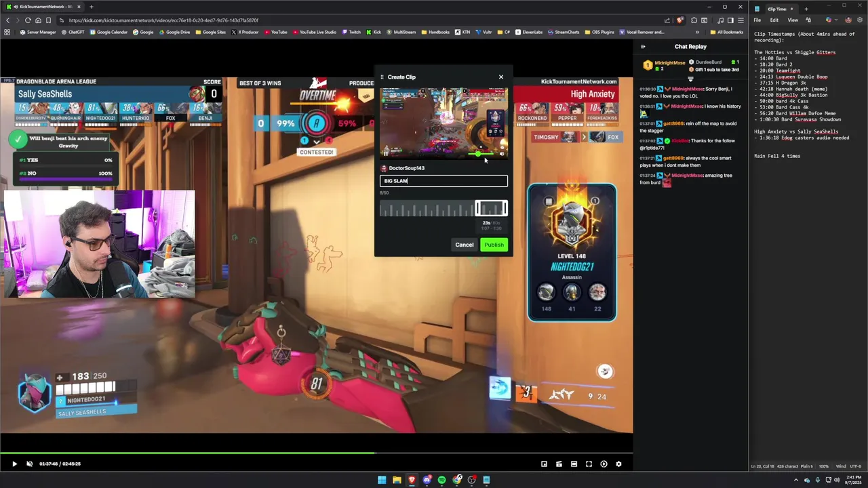Toggle theater mode on video player
The width and height of the screenshot is (868, 488).
[x=574, y=464]
